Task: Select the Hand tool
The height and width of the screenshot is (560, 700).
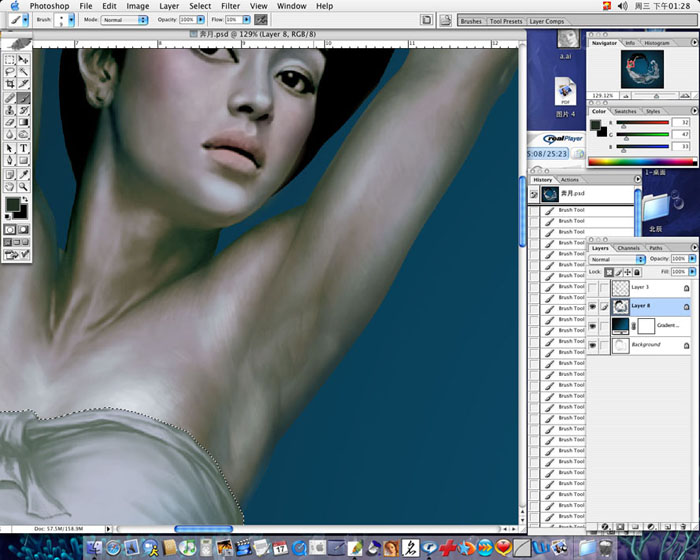Action: [10, 187]
